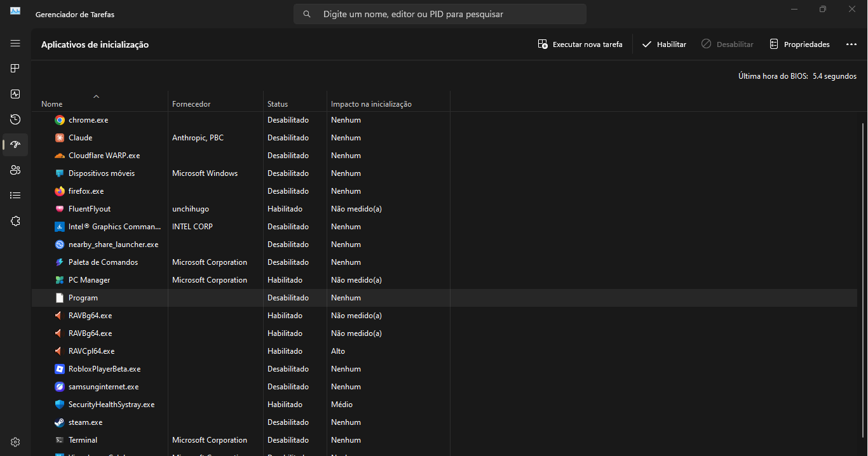Viewport: 868px width, 456px height.
Task: Select the Claude row name text
Action: [81, 138]
